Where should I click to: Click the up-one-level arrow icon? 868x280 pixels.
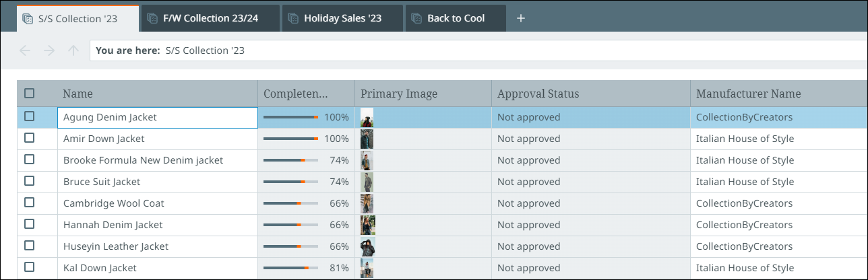(73, 50)
